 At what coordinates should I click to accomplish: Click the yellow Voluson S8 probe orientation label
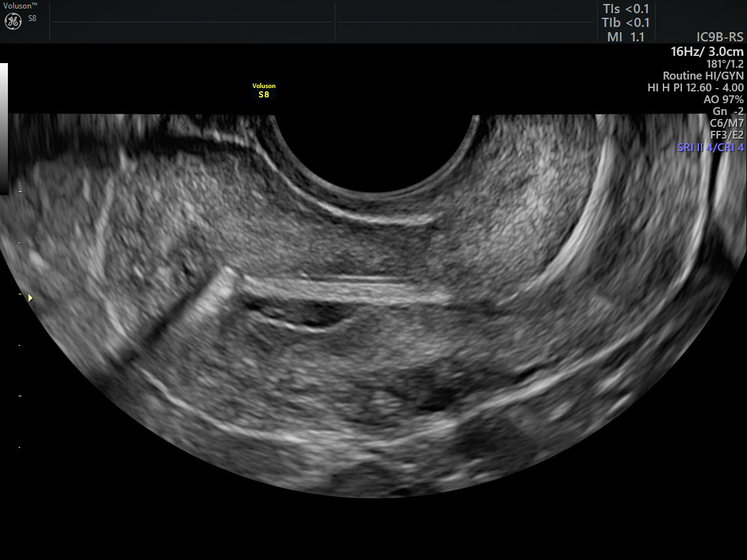click(x=264, y=91)
